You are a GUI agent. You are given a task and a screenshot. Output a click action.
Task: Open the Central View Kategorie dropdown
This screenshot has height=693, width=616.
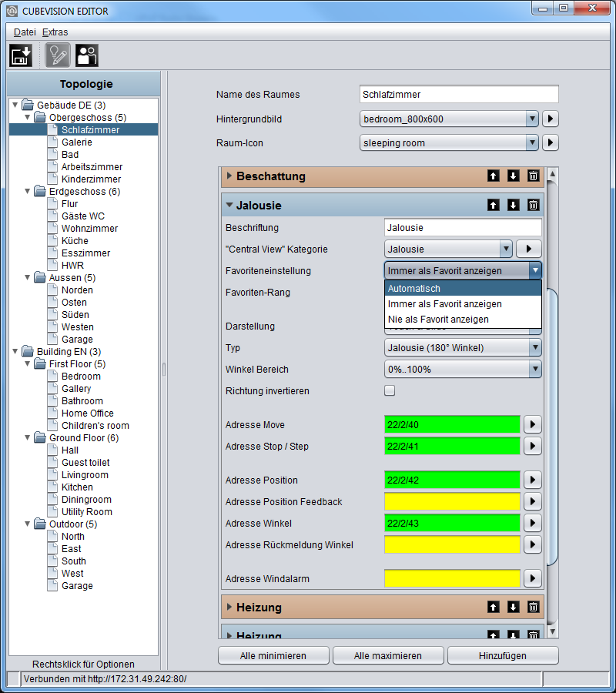click(x=506, y=249)
